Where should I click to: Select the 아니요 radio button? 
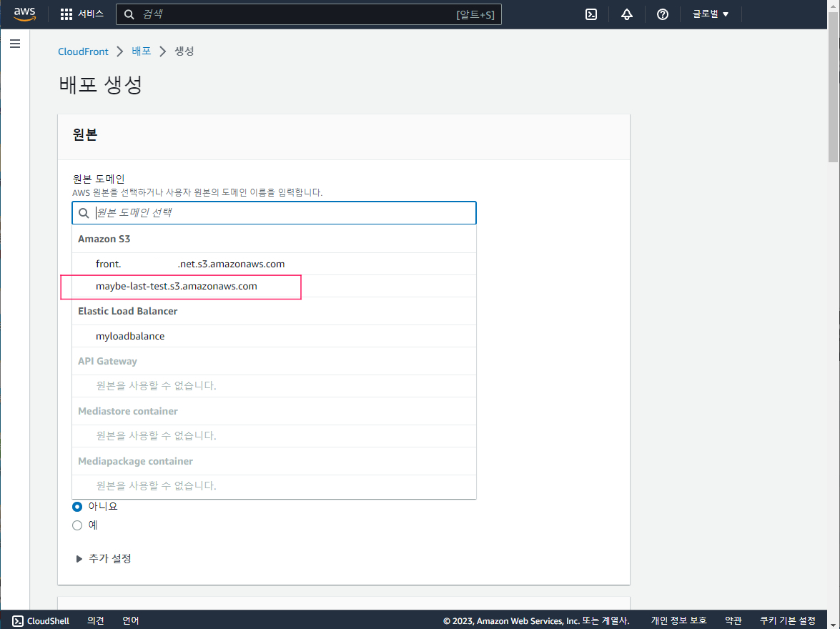[x=77, y=506]
